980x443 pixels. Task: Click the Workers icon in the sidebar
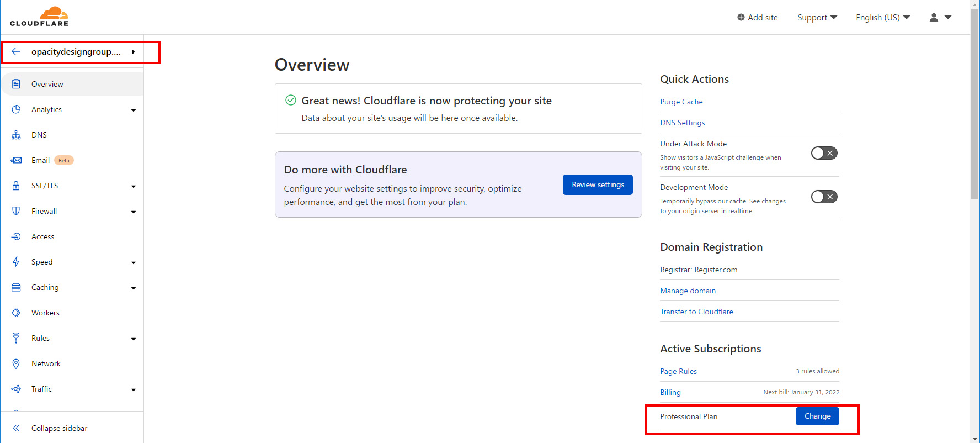pyautogui.click(x=16, y=313)
